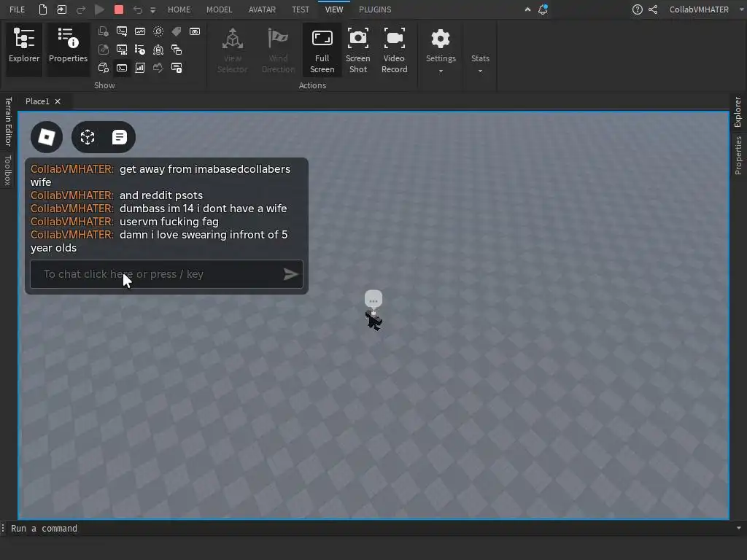The image size is (747, 560).
Task: Open the Roblox menu logo button
Action: point(47,137)
